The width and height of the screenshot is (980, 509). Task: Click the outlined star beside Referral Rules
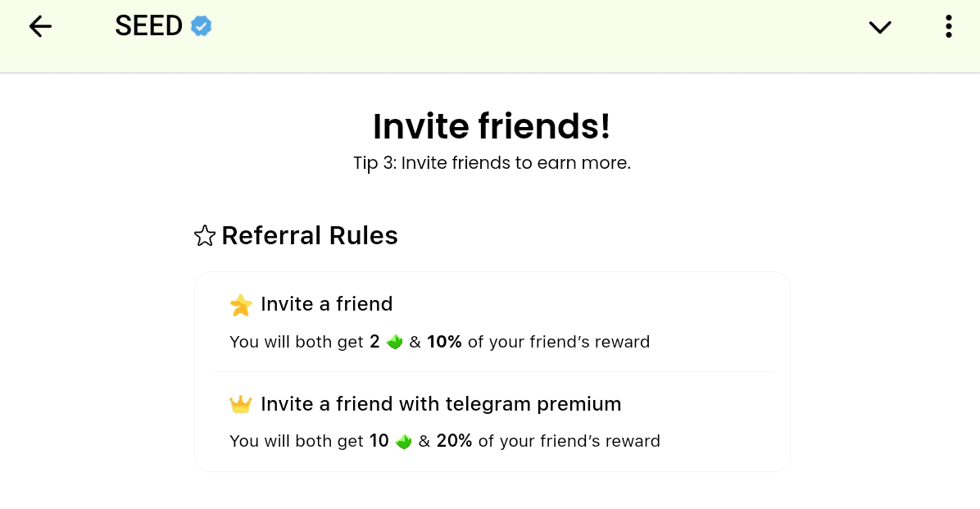204,235
